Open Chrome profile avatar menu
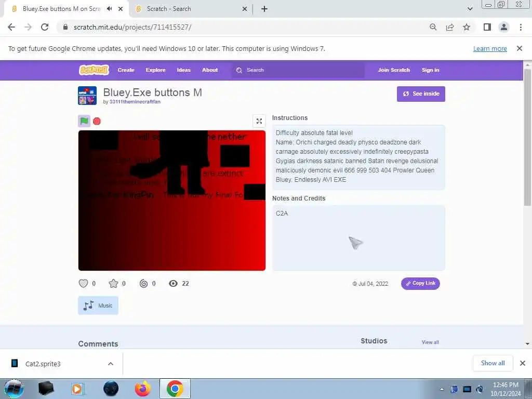Screen dimensions: 532x399 tap(504, 27)
